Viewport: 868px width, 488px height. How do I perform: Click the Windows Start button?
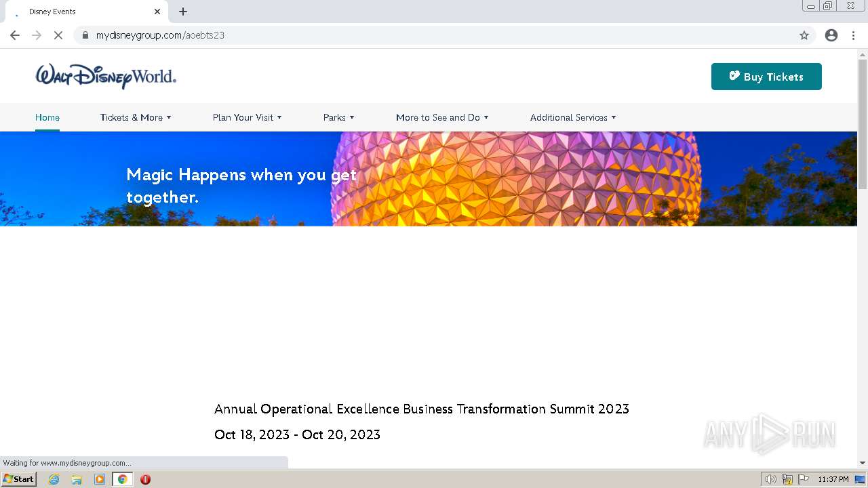19,479
